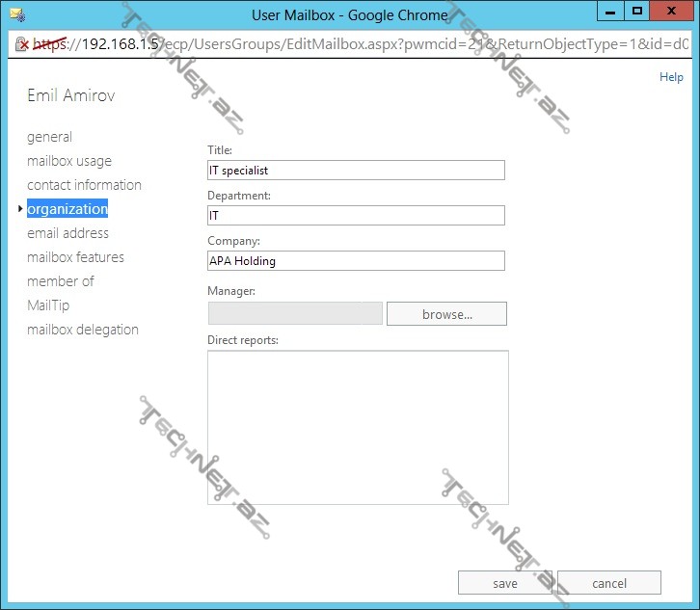Click the insecure HTTPS lock icon
The image size is (700, 610).
tap(20, 43)
